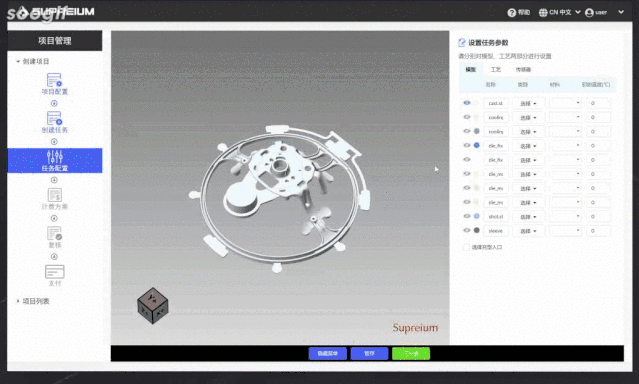
Task: Open the CN 中文 language dropdown
Action: 560,13
